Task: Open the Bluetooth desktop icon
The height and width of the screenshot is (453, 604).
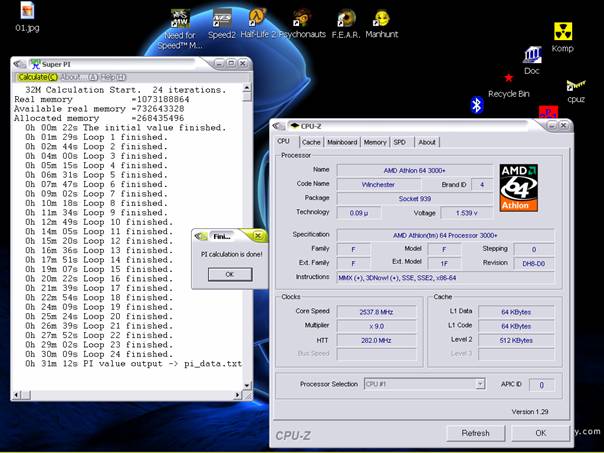Action: tap(477, 104)
